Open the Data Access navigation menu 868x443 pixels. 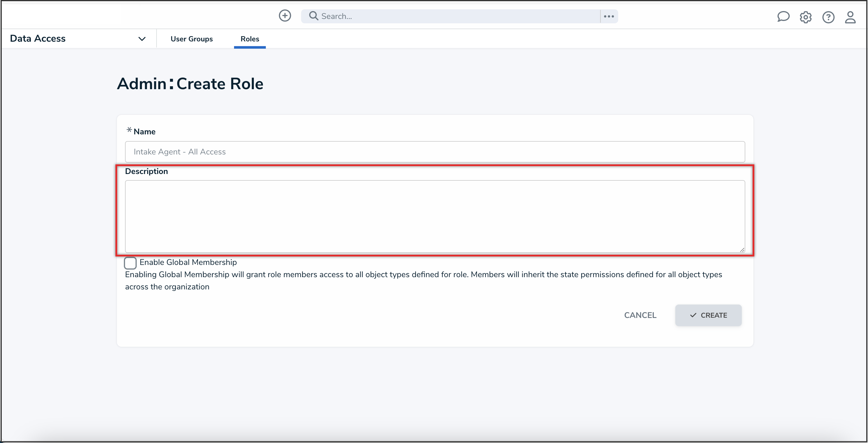tap(37, 38)
